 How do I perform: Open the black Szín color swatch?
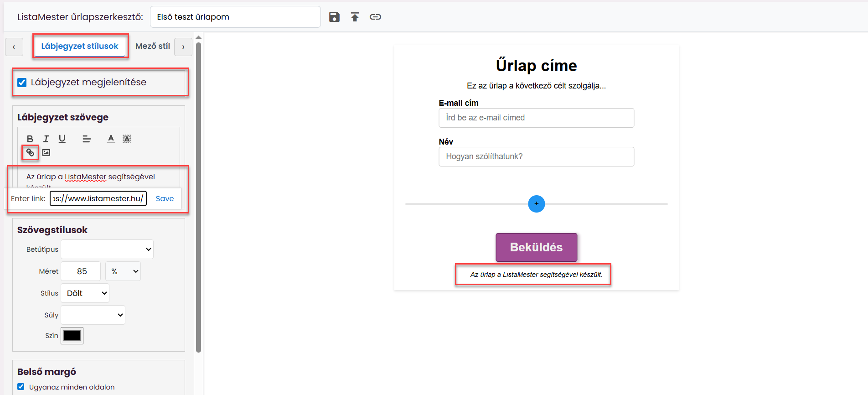[x=72, y=336]
